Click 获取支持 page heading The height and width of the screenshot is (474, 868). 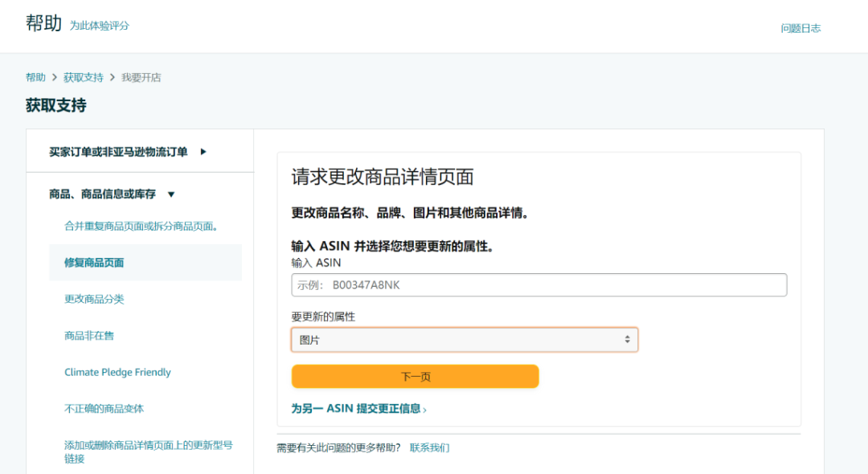(x=56, y=105)
